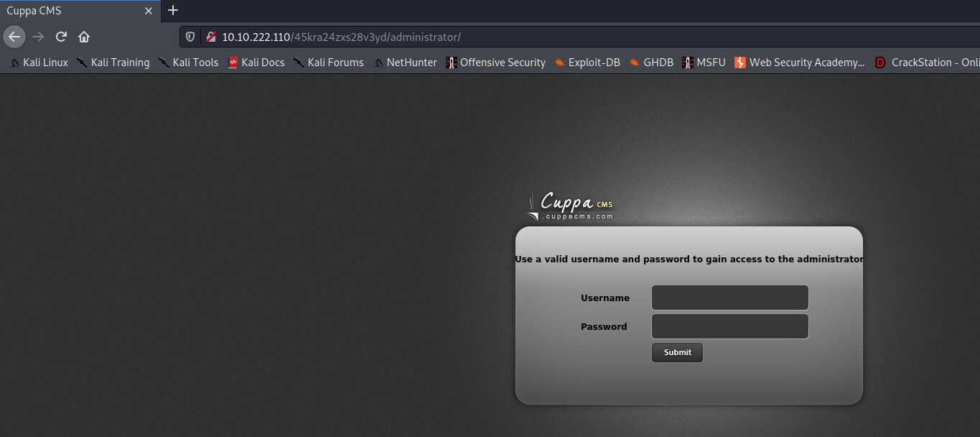This screenshot has height=437, width=980.
Task: Click the URL address bar
Action: (x=574, y=37)
